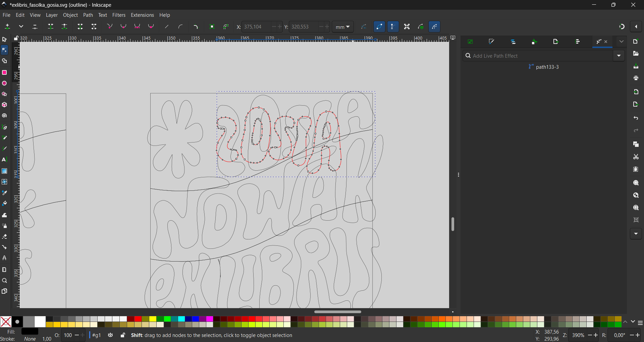Delete selected nodes
Screen dimensions: 644x342
pos(35,27)
